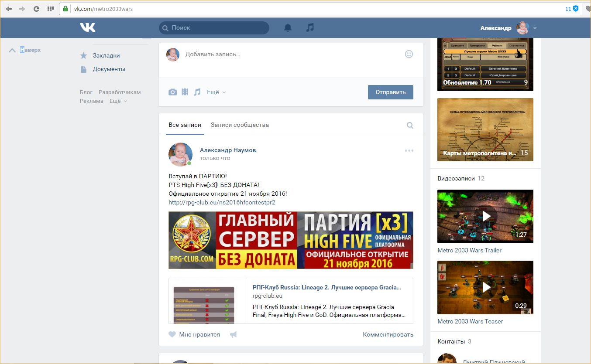Open the music note player in header
591x364 pixels.
pyautogui.click(x=310, y=27)
